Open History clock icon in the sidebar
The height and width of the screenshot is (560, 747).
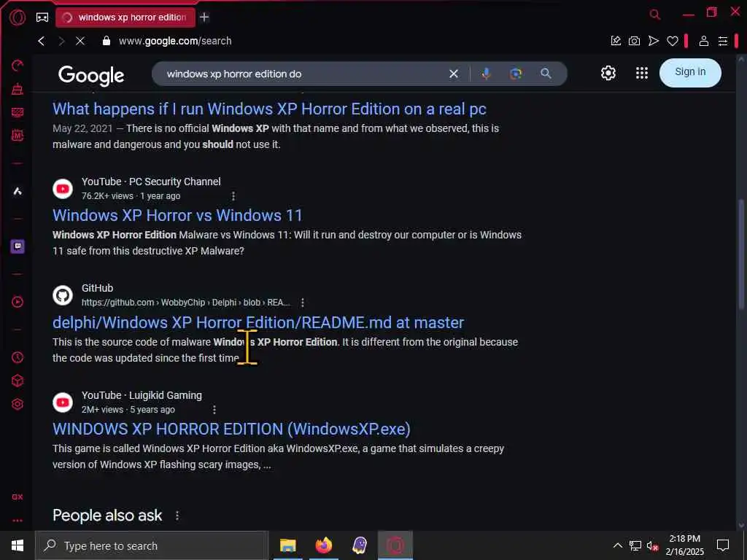18,357
